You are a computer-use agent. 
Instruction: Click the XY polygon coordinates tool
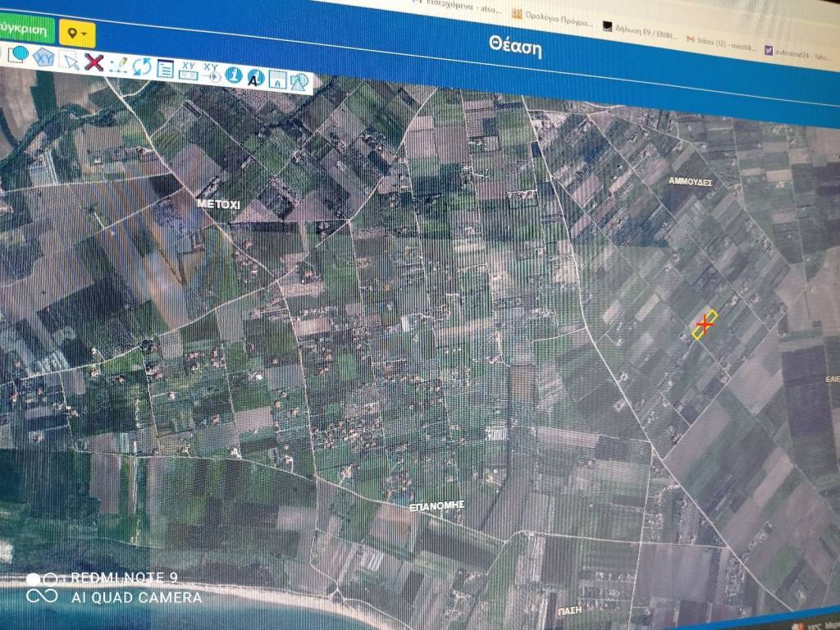pyautogui.click(x=43, y=57)
